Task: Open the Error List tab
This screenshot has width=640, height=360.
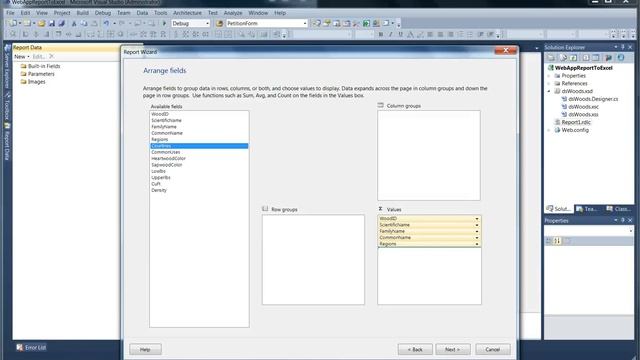Action: coord(31,348)
